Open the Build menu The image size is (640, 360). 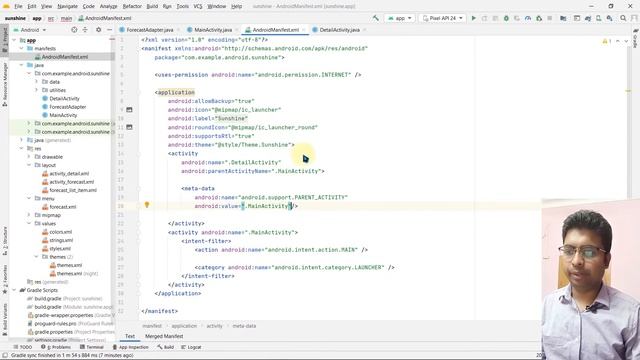click(x=152, y=6)
